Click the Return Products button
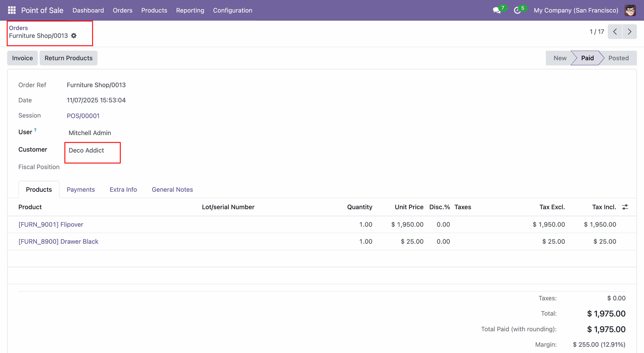644x353 pixels. (68, 58)
